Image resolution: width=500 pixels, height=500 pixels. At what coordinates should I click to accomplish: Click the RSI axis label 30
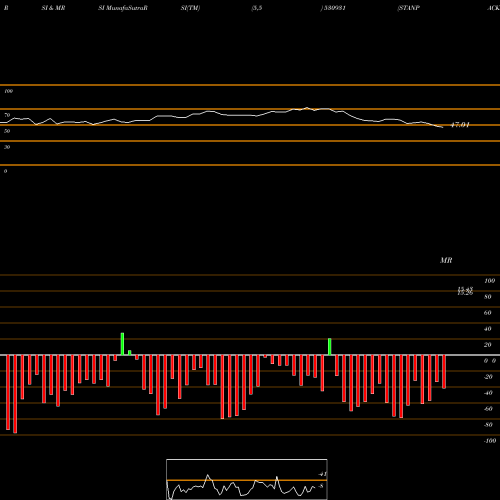[x=7, y=147]
